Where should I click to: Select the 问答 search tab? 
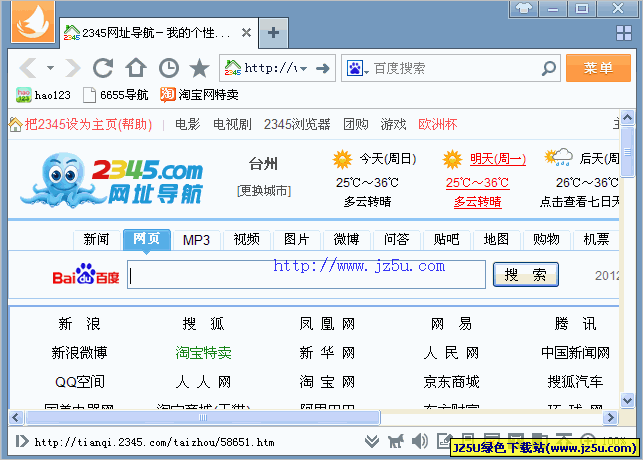pos(397,239)
